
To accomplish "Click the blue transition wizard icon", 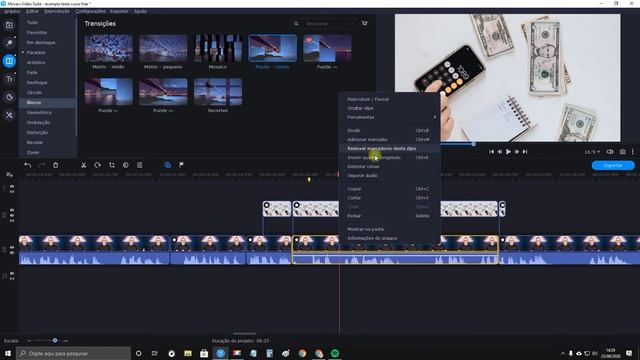I will point(167,165).
